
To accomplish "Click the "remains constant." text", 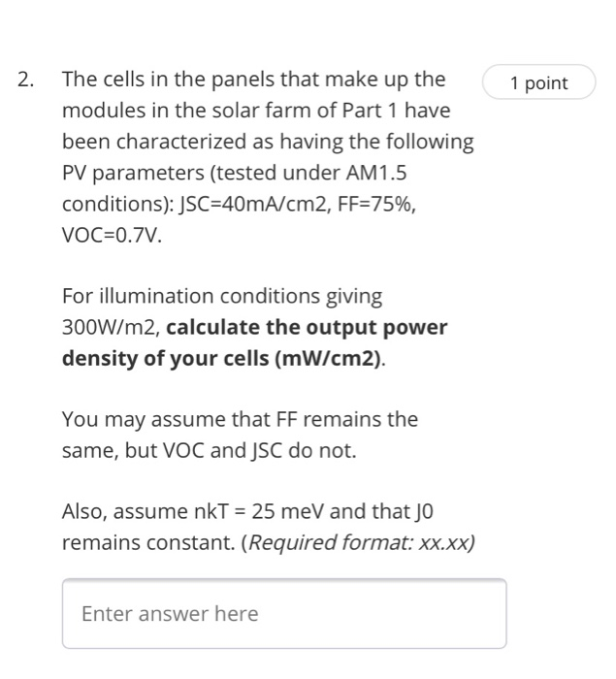I will [x=148, y=542].
